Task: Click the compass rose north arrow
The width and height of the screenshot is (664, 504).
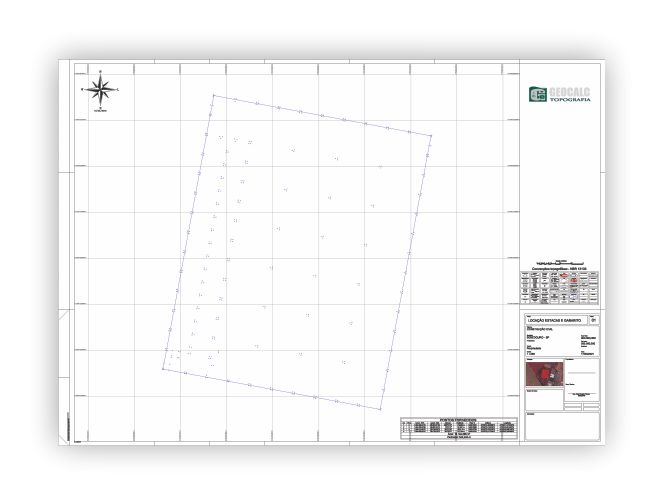Action: point(100,89)
